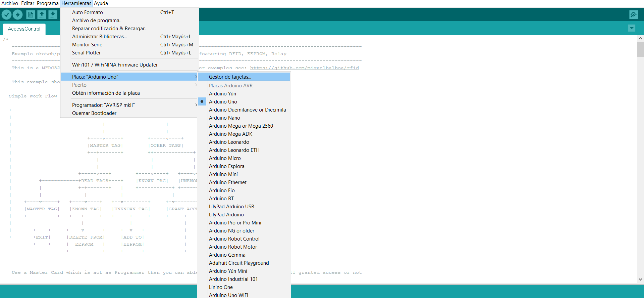Choose Reparar codificación & Recargar
644x298 pixels.
[x=129, y=29]
